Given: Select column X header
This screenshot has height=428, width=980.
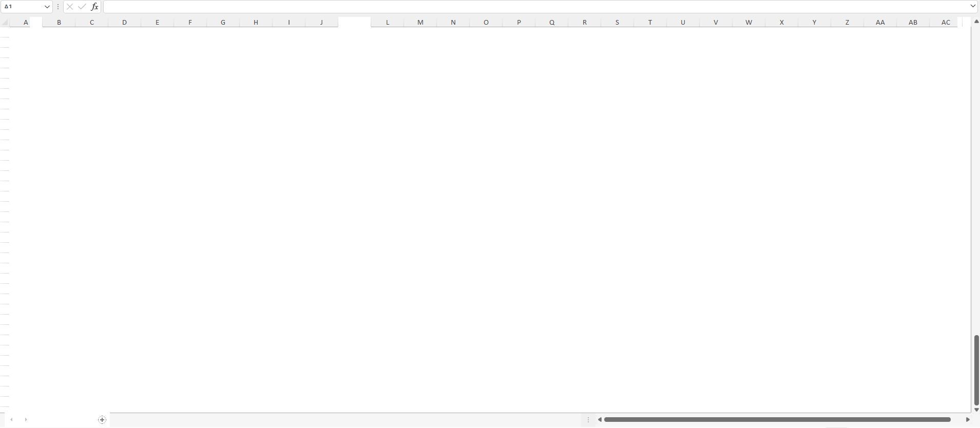Looking at the screenshot, I should [782, 22].
